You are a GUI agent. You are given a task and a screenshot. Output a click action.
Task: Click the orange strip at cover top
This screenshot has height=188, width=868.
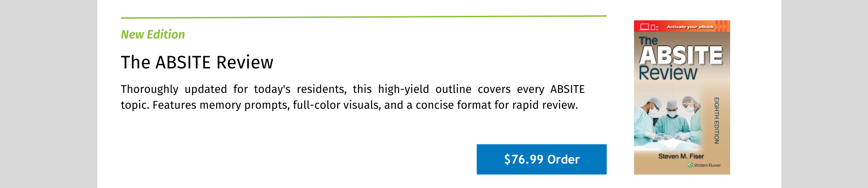point(682,26)
